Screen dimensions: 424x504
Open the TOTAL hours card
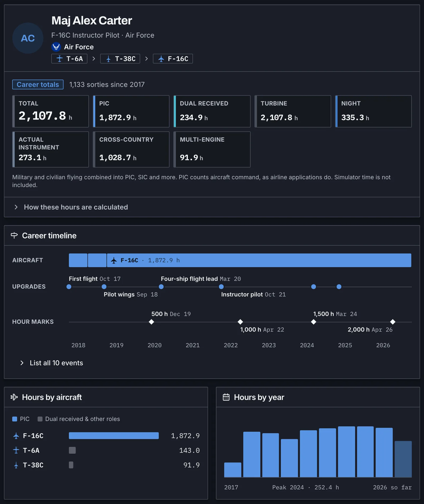(51, 111)
